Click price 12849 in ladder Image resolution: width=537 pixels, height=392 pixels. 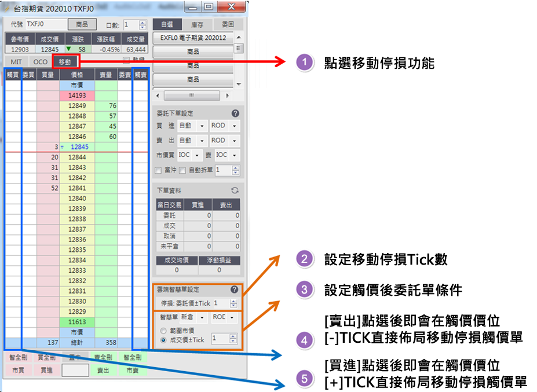click(x=77, y=106)
